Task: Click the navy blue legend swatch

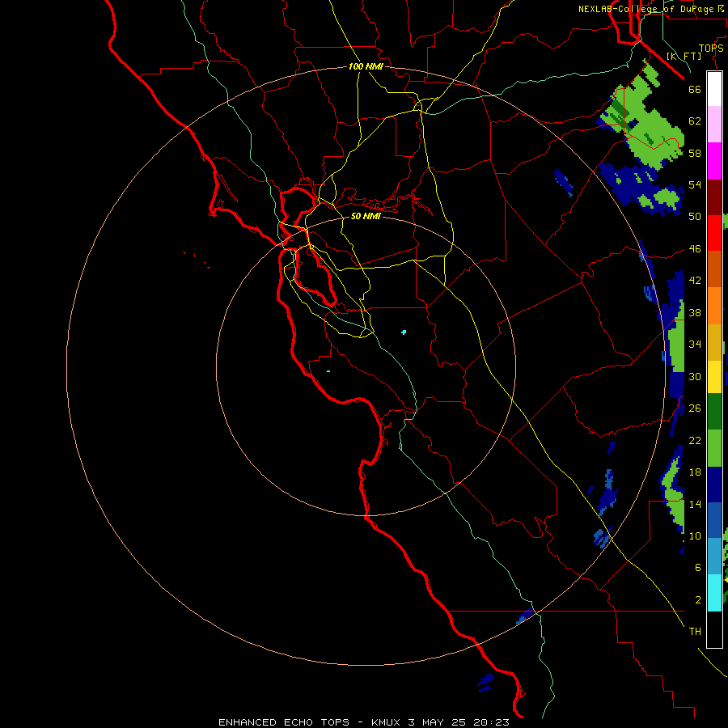Action: (714, 485)
